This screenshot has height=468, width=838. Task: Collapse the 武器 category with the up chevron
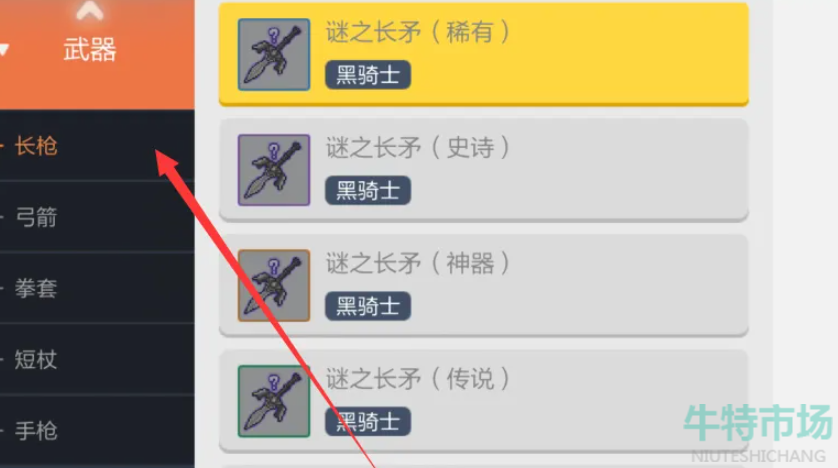89,11
